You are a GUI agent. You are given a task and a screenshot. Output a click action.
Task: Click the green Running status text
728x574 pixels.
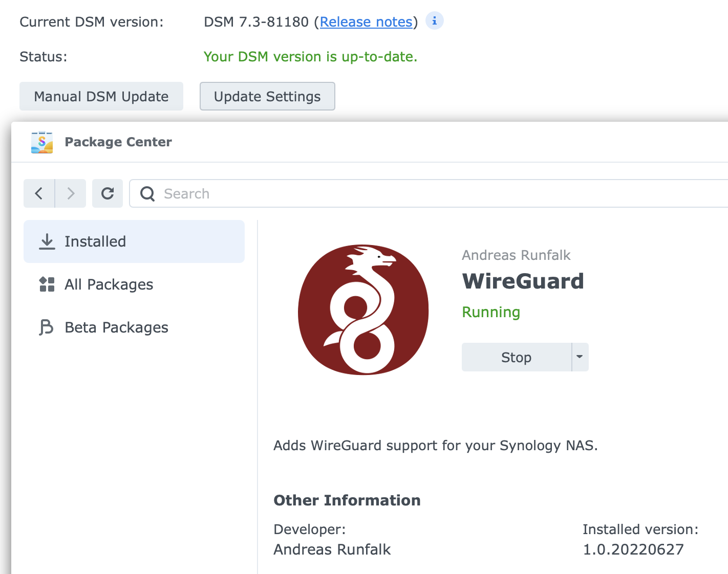pyautogui.click(x=491, y=312)
